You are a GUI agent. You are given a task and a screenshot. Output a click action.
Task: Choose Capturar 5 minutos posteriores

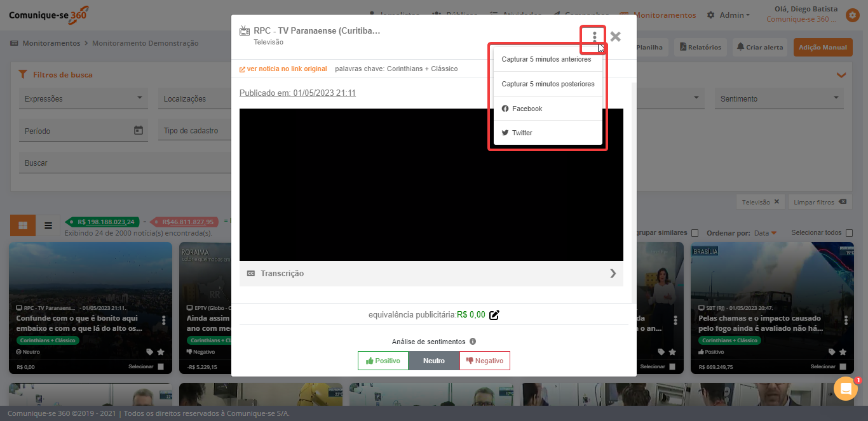coord(548,84)
